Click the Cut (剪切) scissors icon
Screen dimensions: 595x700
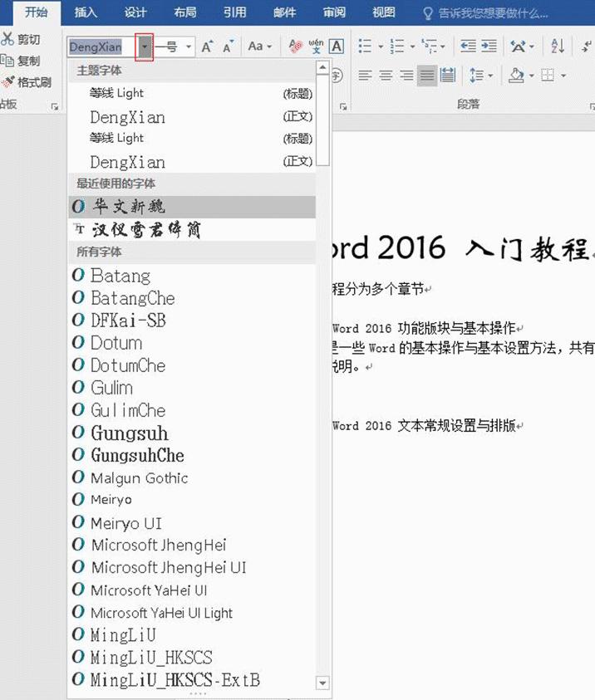[7, 39]
